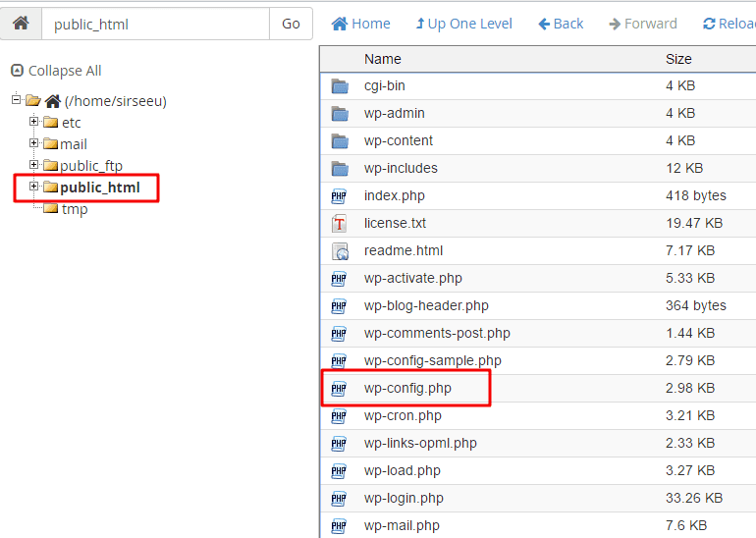Sort by the Name column header
The image size is (756, 538).
[382, 59]
